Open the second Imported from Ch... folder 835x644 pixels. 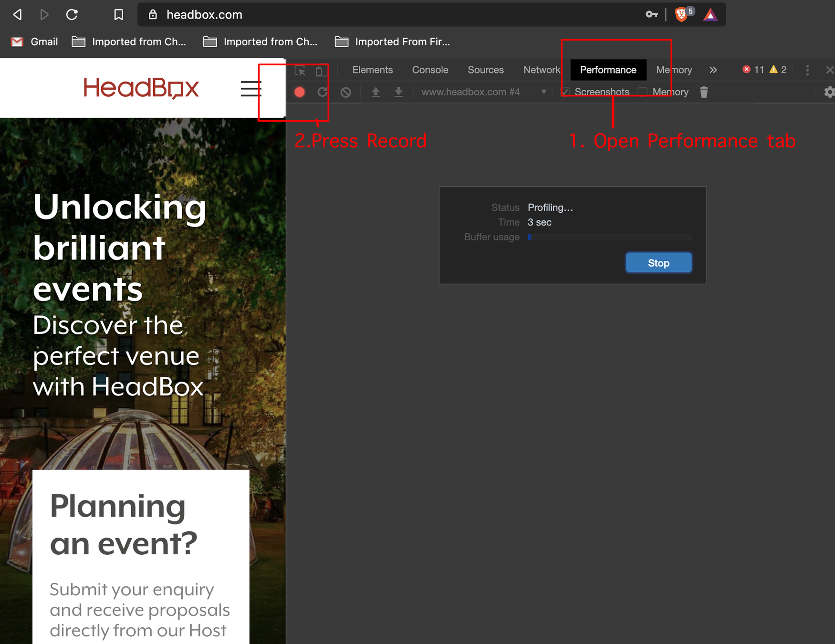(261, 42)
